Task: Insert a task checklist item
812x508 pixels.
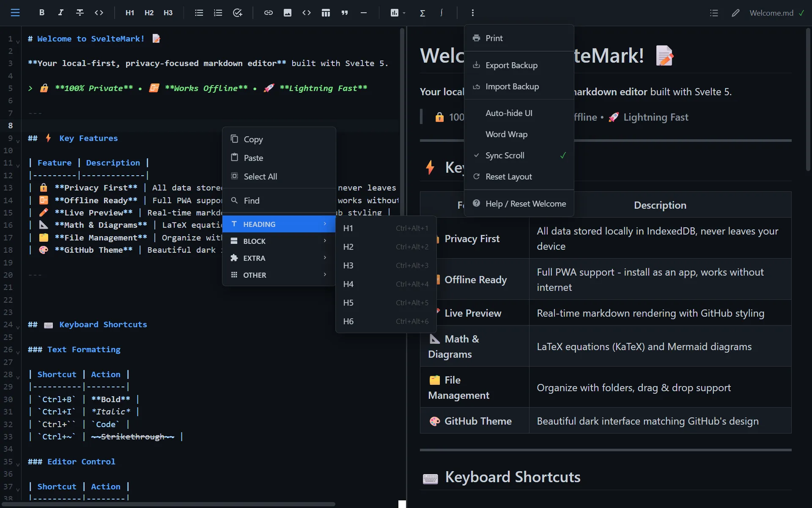Action: click(x=237, y=13)
